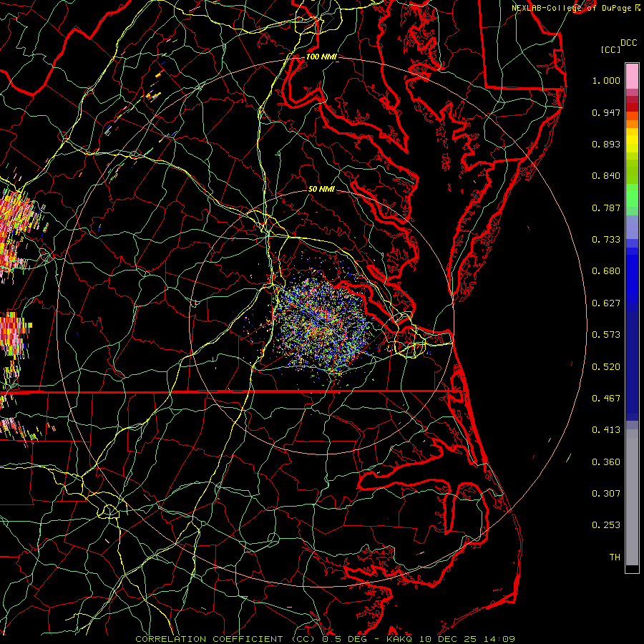Click the CORRELATION COEFFICIENT (CC) caption text

pyautogui.click(x=225, y=639)
